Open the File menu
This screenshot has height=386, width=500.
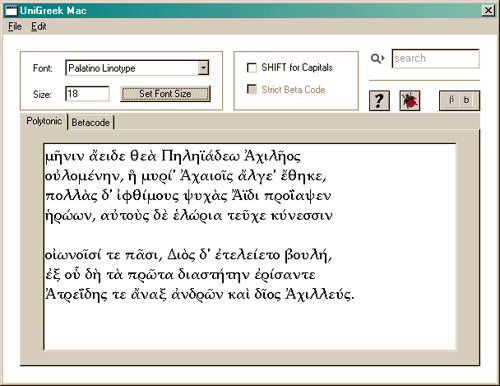pyautogui.click(x=15, y=26)
